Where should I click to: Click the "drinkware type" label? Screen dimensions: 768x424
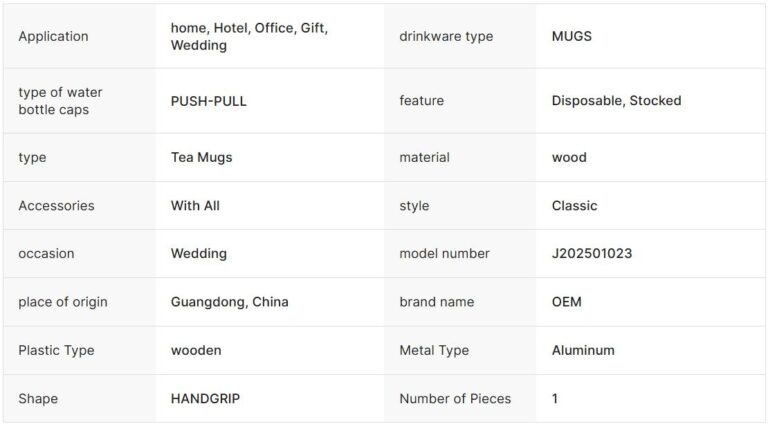point(446,37)
